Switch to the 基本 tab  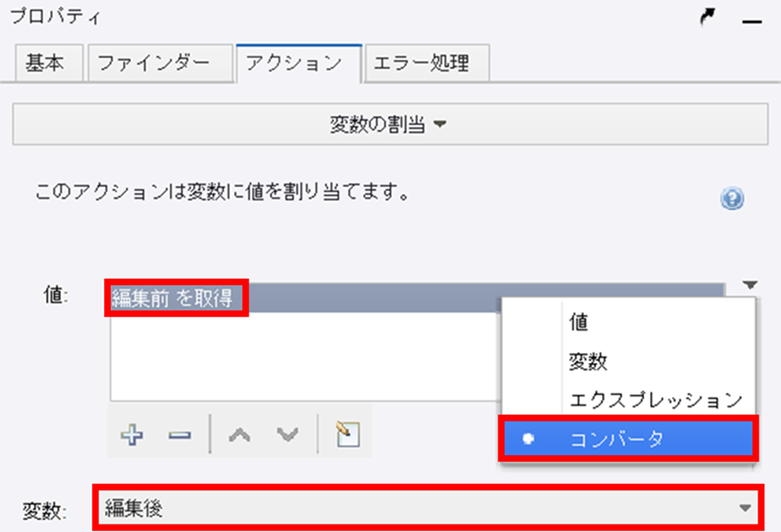[x=45, y=63]
